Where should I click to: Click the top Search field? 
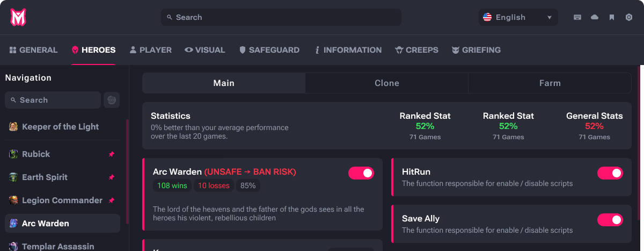tap(281, 17)
